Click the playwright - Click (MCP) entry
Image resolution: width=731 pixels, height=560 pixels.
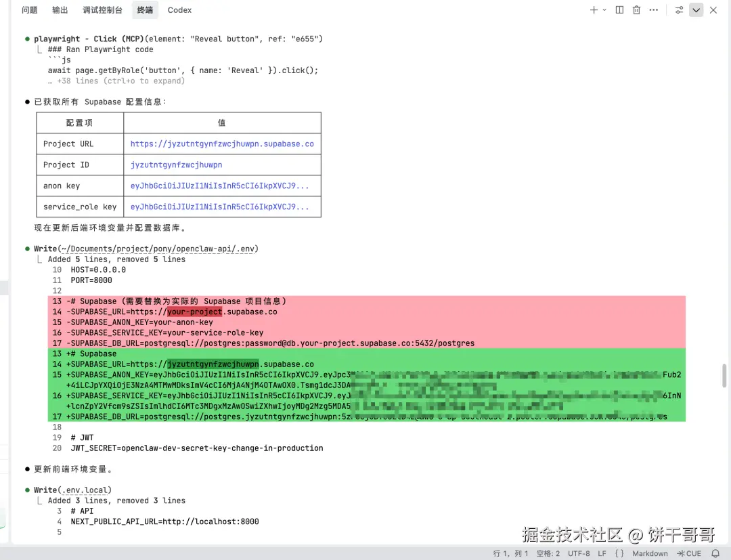(x=178, y=39)
